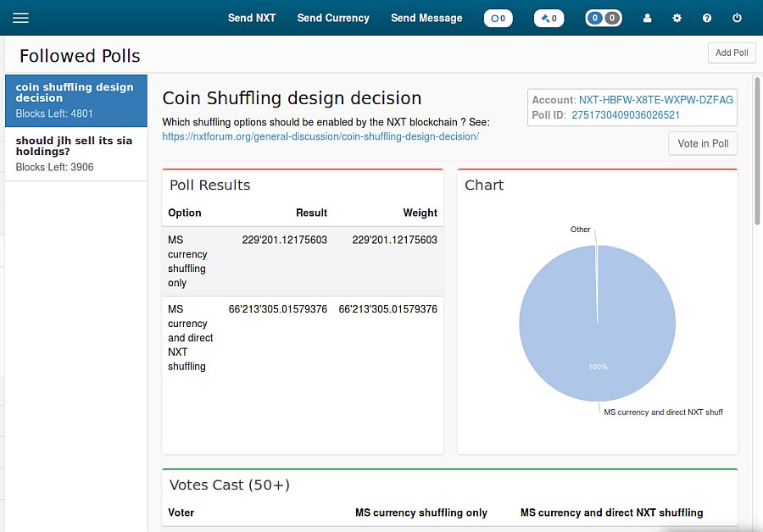Click the 'Poll Results' panel heading

(209, 186)
